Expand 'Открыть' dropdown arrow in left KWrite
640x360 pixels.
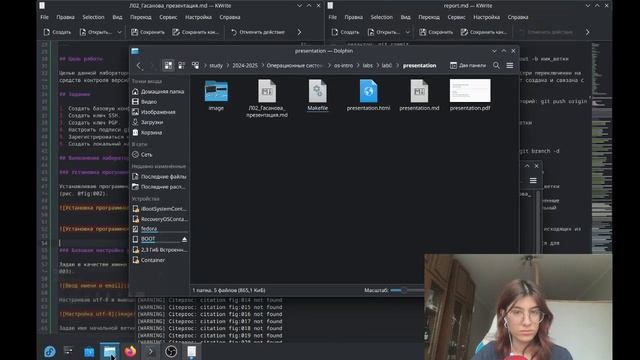[x=119, y=32]
